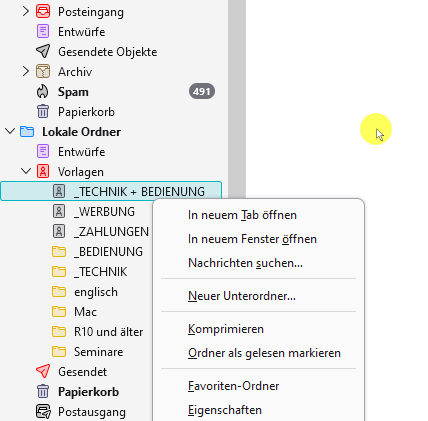428x421 pixels.
Task: Click the red Gesendet plane icon
Action: point(43,371)
